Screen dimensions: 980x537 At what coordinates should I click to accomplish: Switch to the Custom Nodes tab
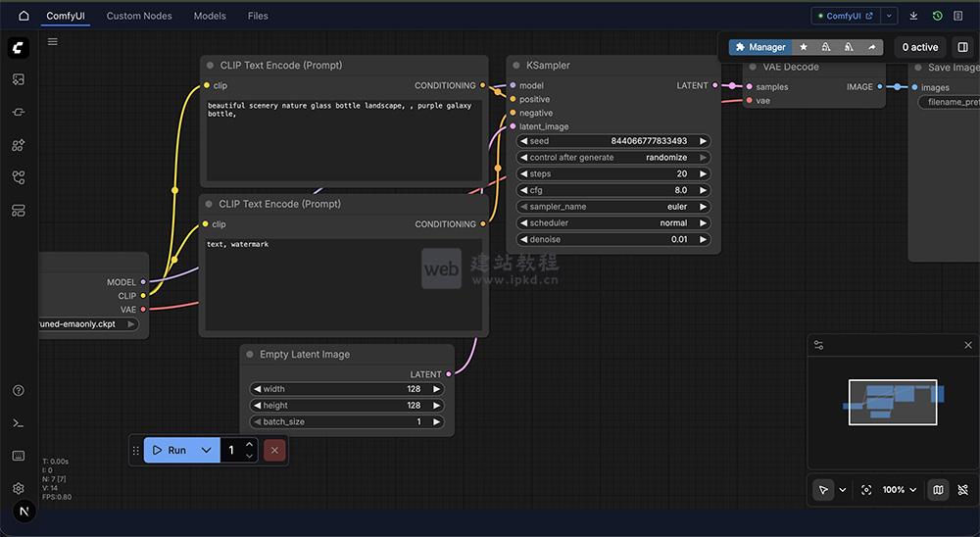pyautogui.click(x=139, y=16)
